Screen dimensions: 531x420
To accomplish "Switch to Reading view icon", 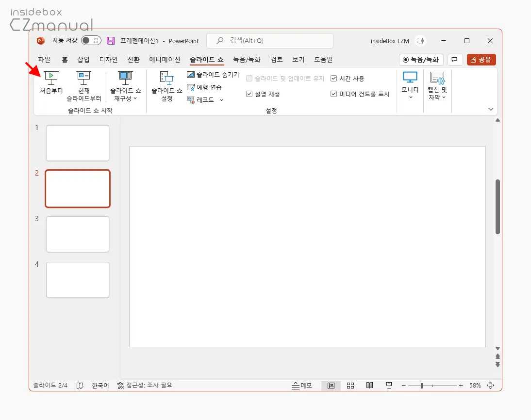I will pyautogui.click(x=369, y=386).
